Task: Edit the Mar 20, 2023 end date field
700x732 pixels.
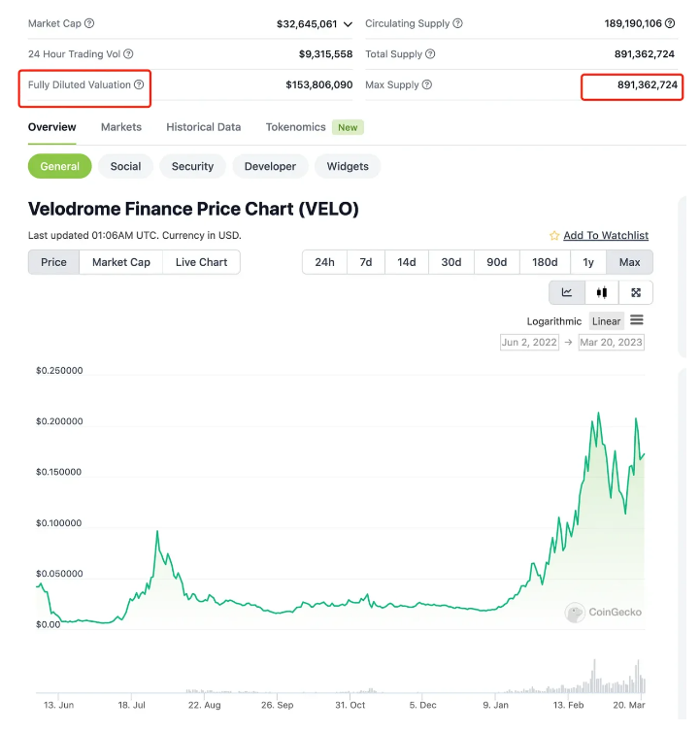Action: click(611, 342)
